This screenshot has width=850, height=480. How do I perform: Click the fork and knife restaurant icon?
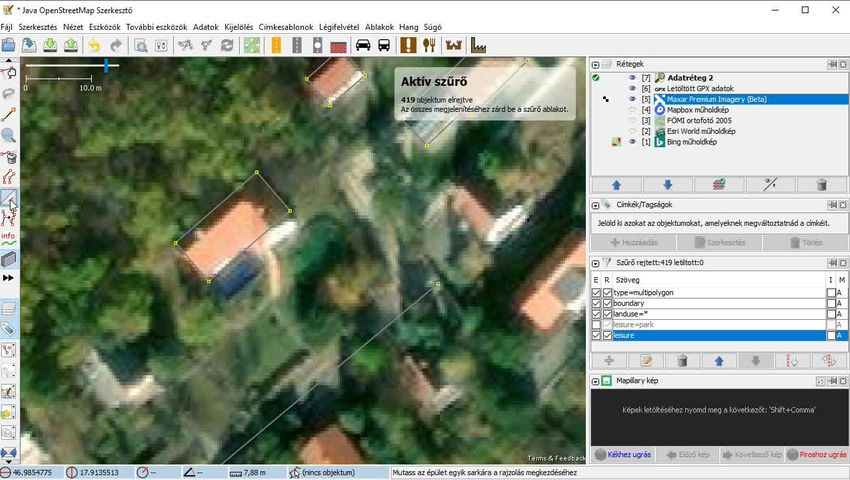[x=429, y=46]
